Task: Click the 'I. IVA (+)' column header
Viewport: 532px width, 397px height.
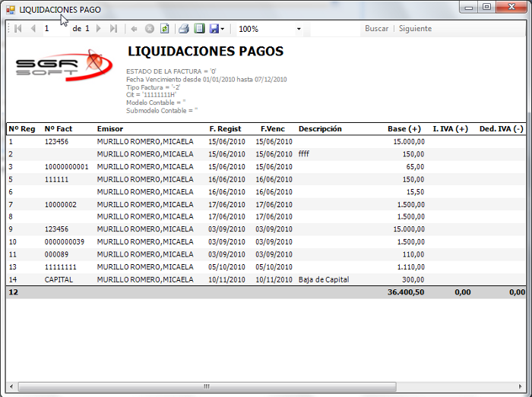Action: click(450, 129)
